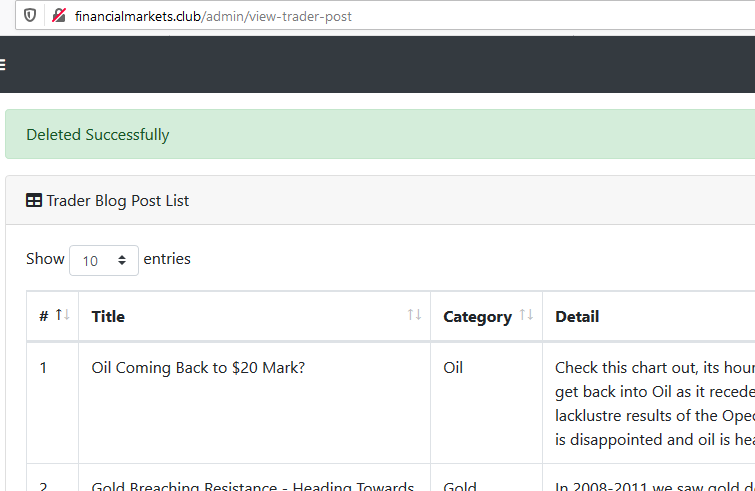Screen dimensions: 755x491
Task: Select the 'Oil Coming Back to $20 Mark?' title
Action: click(198, 368)
